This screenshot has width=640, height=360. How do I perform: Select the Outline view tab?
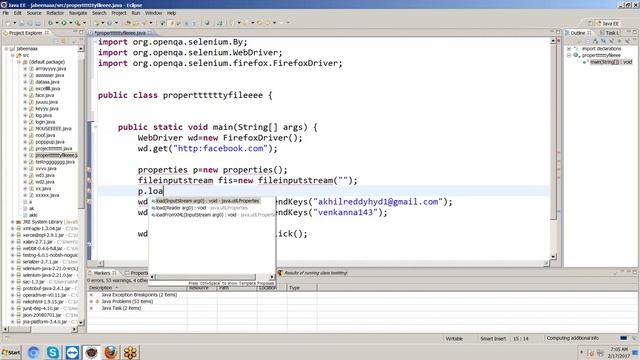click(578, 33)
